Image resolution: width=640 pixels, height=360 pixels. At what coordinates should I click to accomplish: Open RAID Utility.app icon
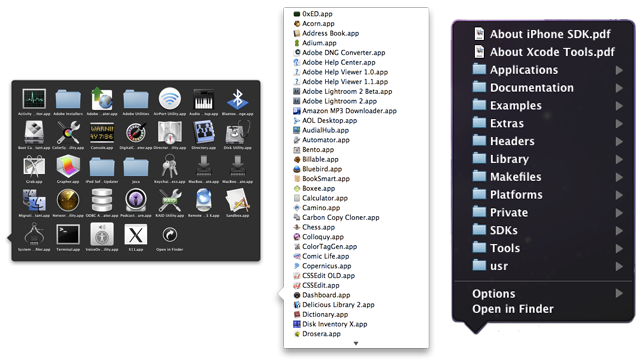click(x=170, y=200)
